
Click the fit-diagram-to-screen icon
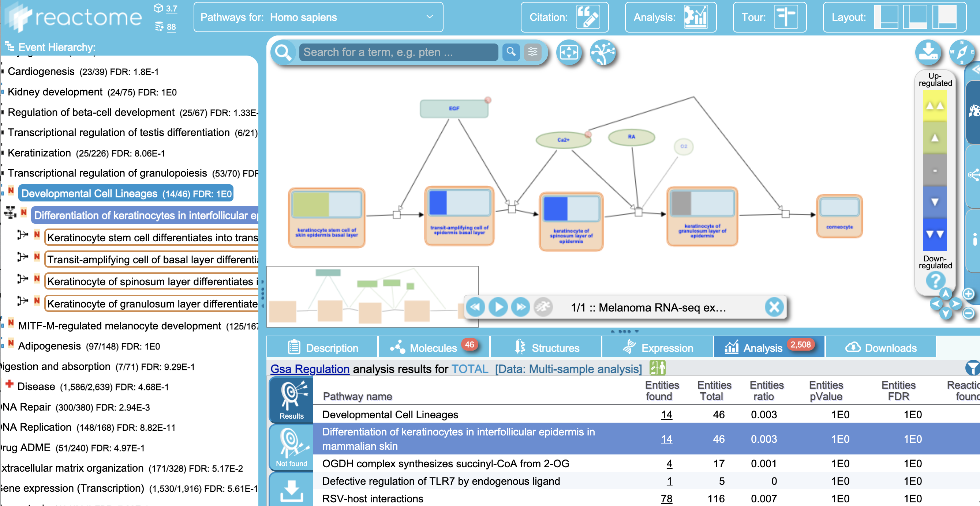pyautogui.click(x=569, y=52)
